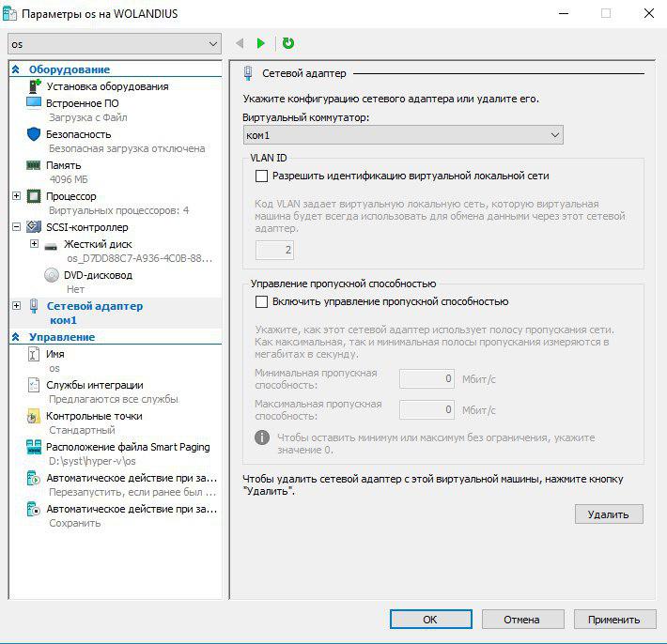Click the Memory chip icon (Память)
This screenshot has height=644, width=667.
tap(34, 165)
